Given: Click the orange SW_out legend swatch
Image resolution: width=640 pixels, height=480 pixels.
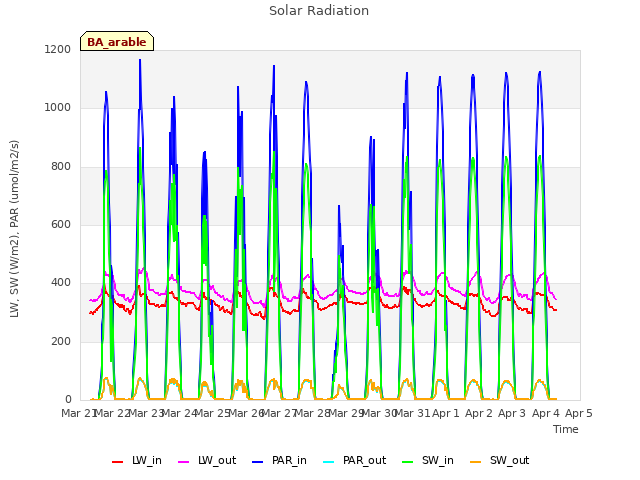Looking at the screenshot, I should [x=476, y=462].
